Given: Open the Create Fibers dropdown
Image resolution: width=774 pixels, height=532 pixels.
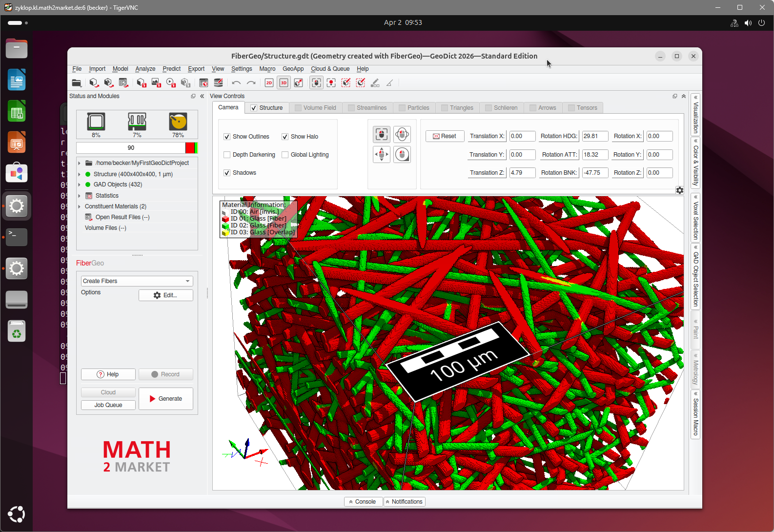Looking at the screenshot, I should click(x=137, y=281).
